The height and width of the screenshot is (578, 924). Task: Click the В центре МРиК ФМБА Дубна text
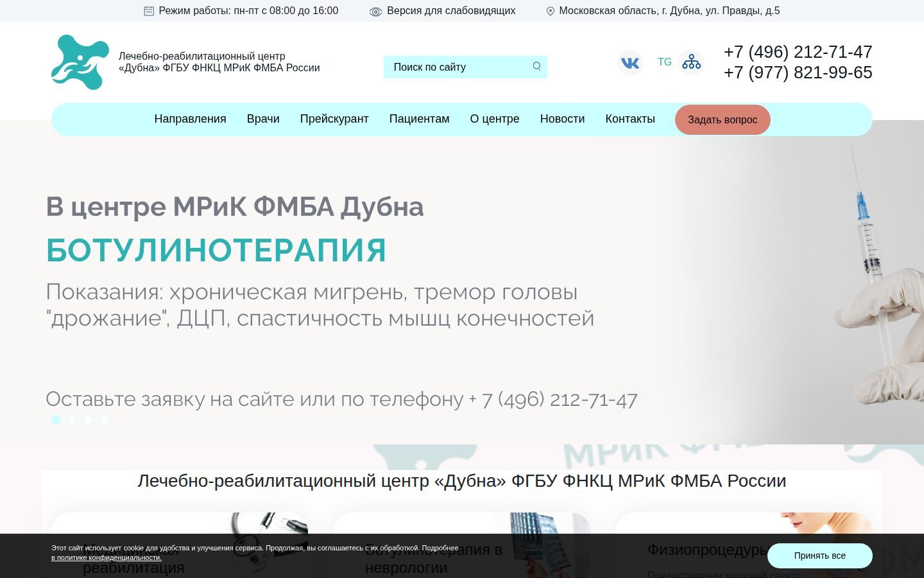(235, 207)
